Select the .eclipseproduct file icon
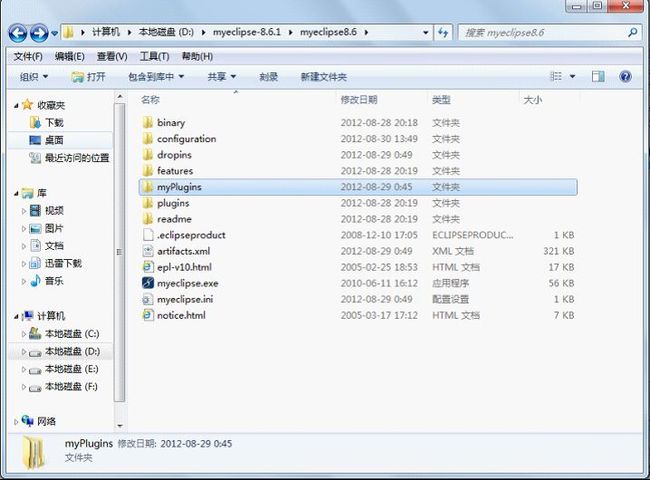Screen dimensions: 650x480 click(148, 235)
